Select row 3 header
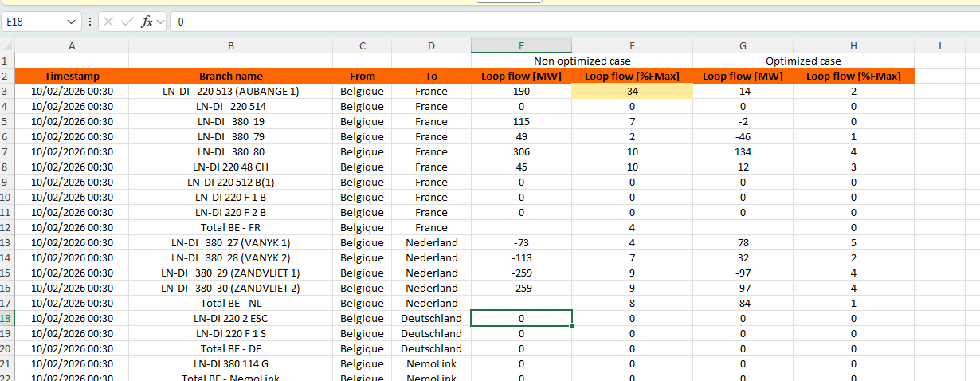The height and width of the screenshot is (381, 980). pyautogui.click(x=7, y=92)
